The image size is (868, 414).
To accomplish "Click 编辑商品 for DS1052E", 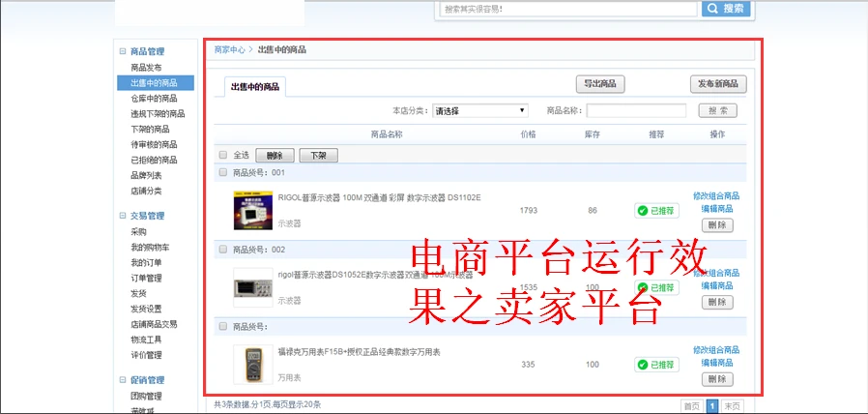I will 717,285.
